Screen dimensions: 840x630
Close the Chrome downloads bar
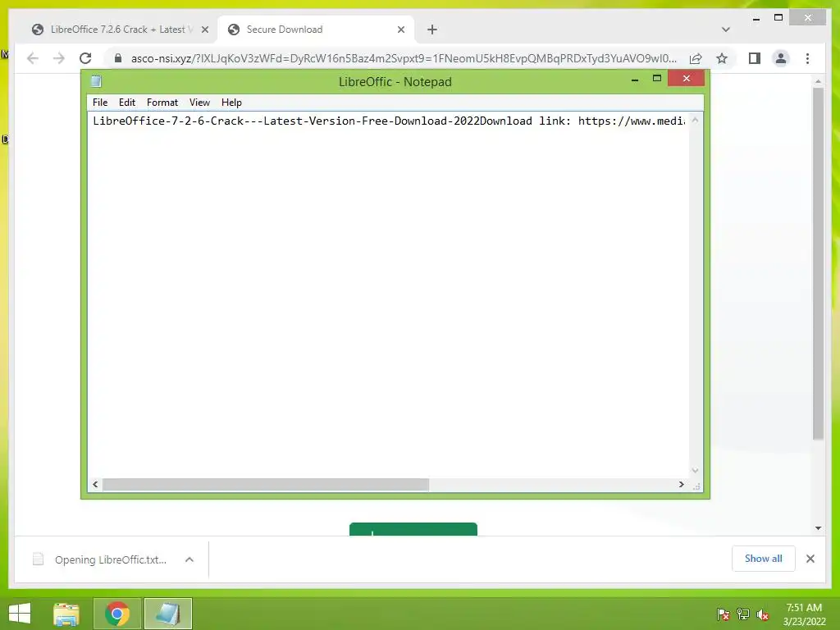pyautogui.click(x=810, y=559)
